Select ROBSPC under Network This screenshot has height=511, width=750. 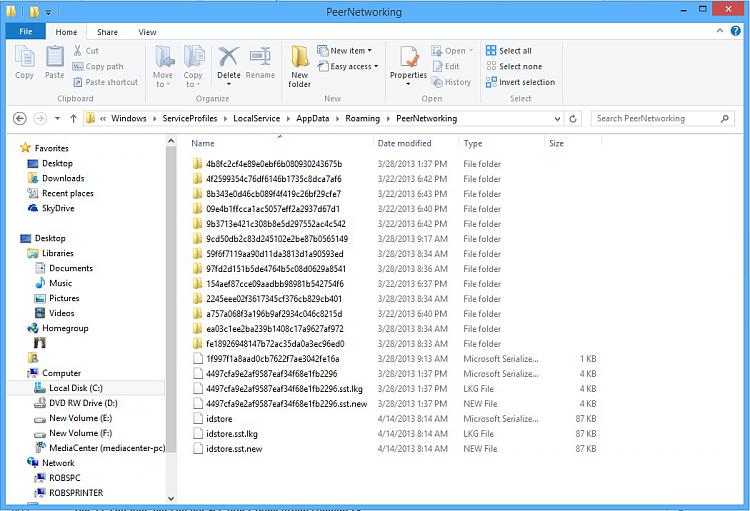coord(57,478)
